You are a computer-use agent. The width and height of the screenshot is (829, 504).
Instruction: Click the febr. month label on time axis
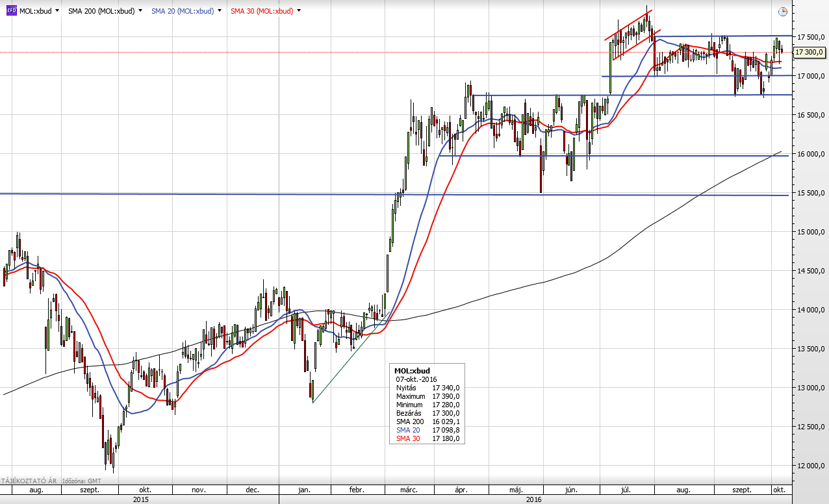pos(357,490)
